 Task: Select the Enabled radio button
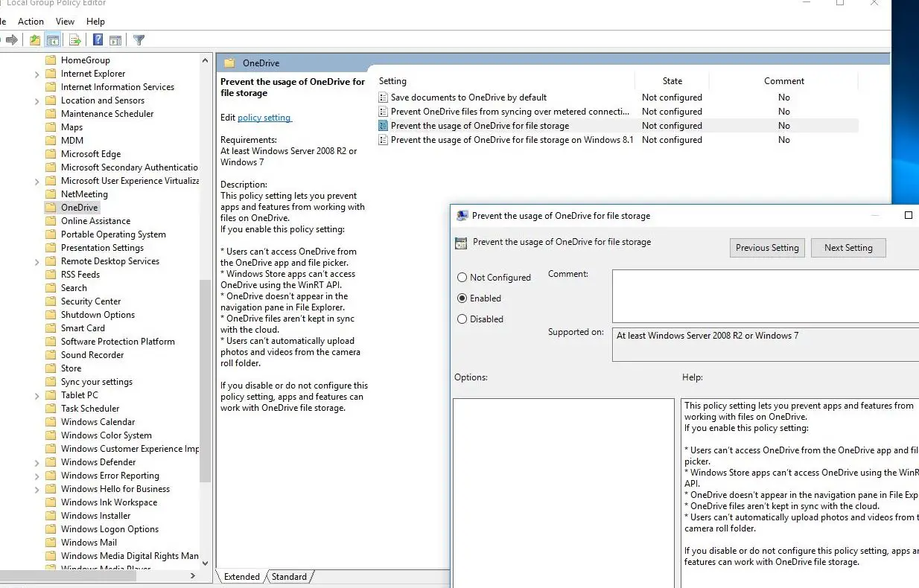tap(462, 298)
